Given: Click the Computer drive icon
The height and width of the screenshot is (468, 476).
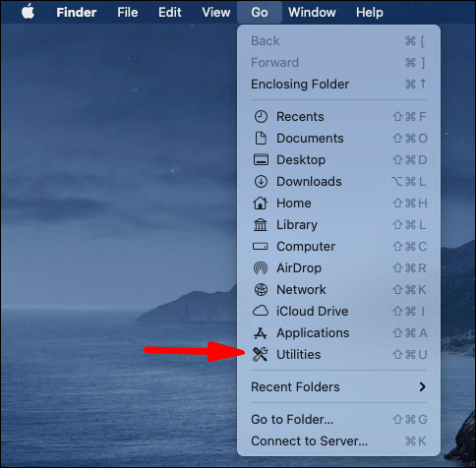Looking at the screenshot, I should (261, 247).
